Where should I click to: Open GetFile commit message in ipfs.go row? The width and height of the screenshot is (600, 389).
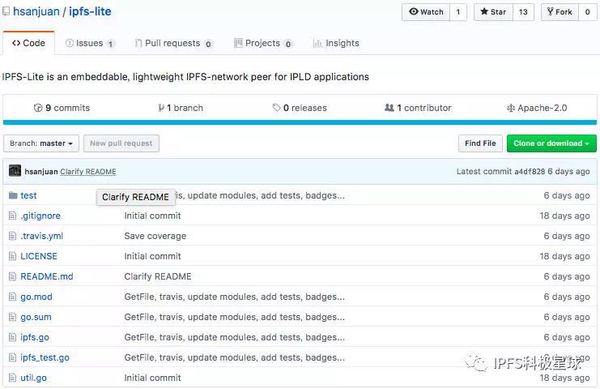pos(234,337)
